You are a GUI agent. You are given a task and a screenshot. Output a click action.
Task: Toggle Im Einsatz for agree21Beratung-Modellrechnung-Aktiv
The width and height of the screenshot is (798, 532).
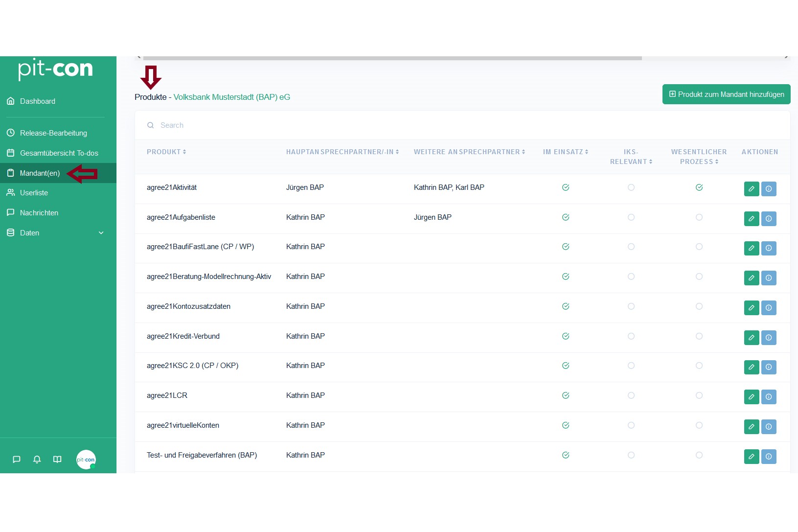[566, 277]
